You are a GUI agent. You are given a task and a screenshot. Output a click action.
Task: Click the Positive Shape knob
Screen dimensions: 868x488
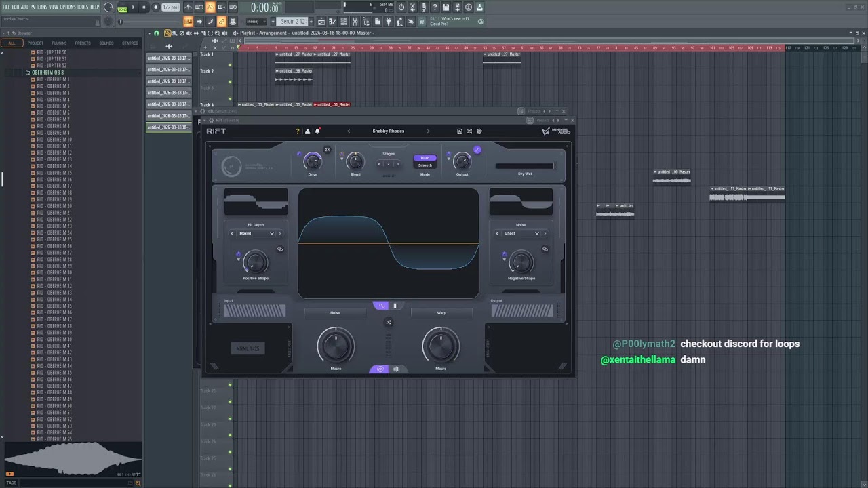click(x=255, y=262)
